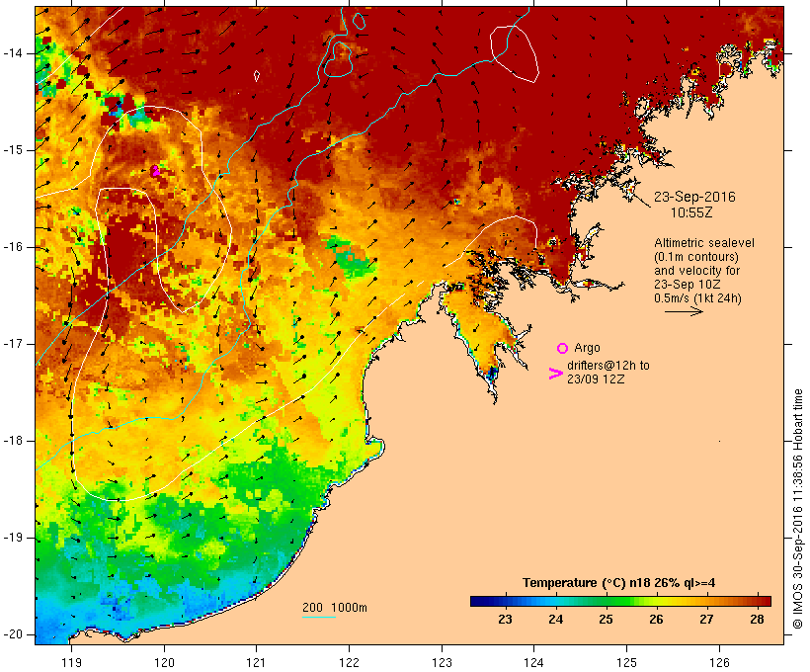Image resolution: width=810 pixels, height=672 pixels.
Task: Click the longitude axis label 123
Action: (x=442, y=662)
